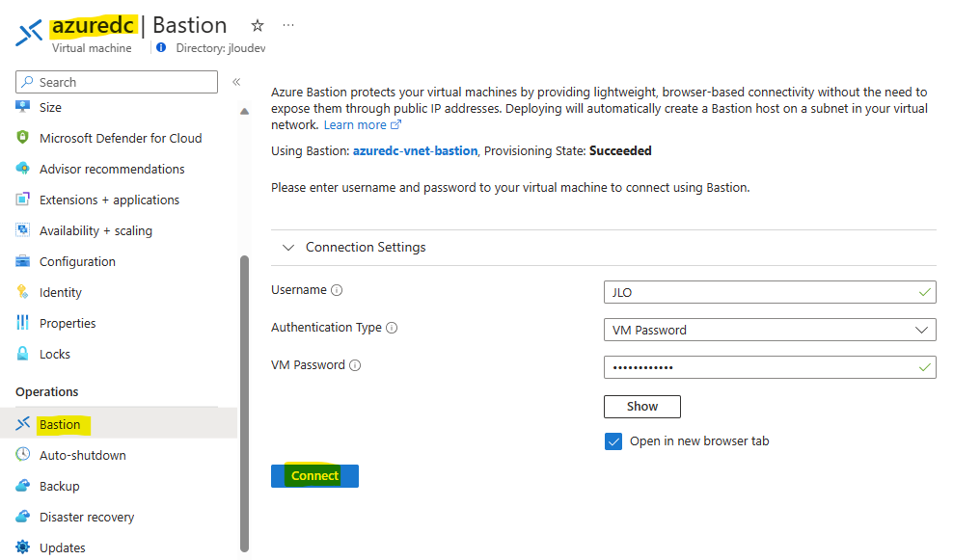
Task: Click the search magnifier icon
Action: [x=27, y=81]
